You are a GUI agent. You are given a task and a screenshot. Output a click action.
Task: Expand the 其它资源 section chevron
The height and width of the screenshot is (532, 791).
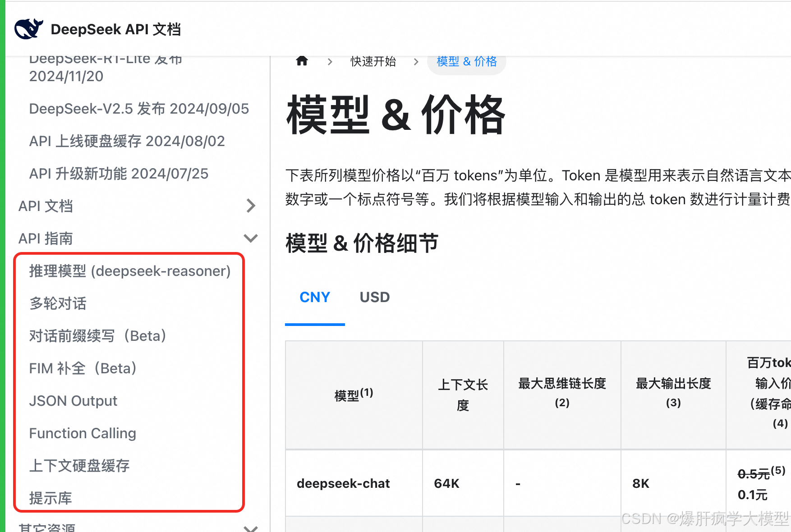[x=251, y=528]
